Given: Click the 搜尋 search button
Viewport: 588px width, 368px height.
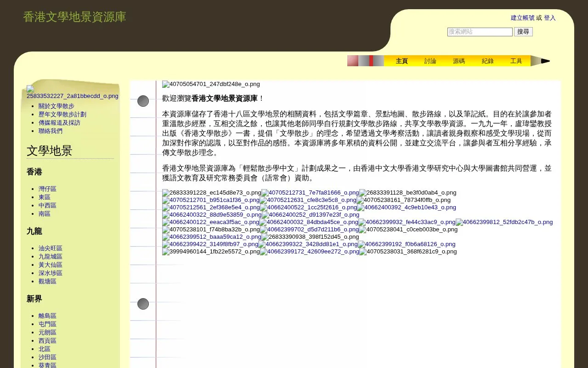Looking at the screenshot, I should tap(523, 32).
